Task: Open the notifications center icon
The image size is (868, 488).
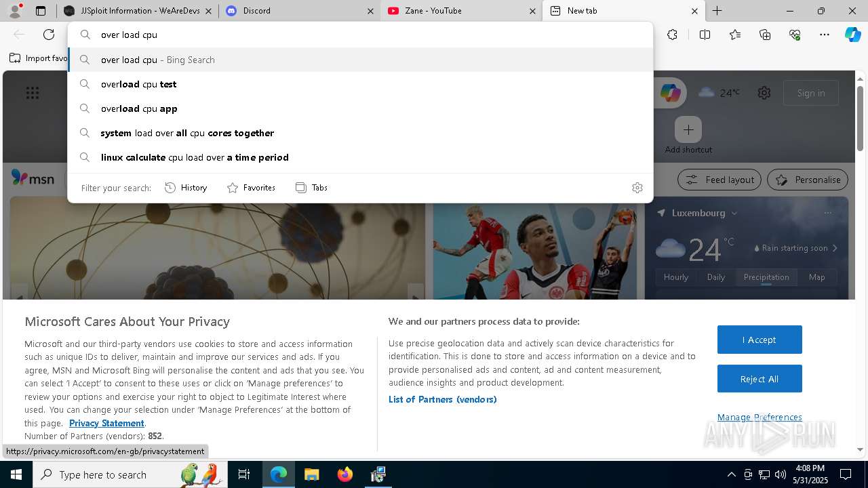Action: click(846, 474)
